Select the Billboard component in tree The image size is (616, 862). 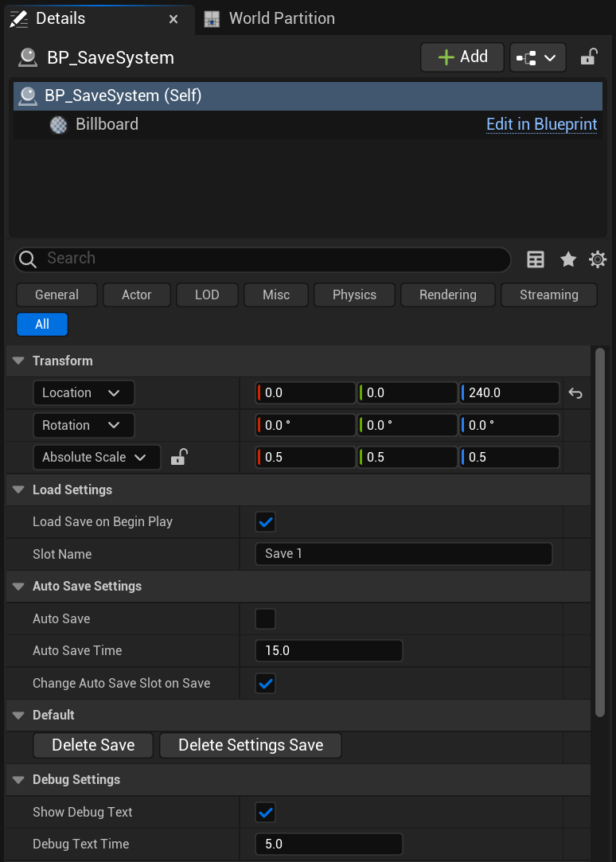(x=107, y=124)
